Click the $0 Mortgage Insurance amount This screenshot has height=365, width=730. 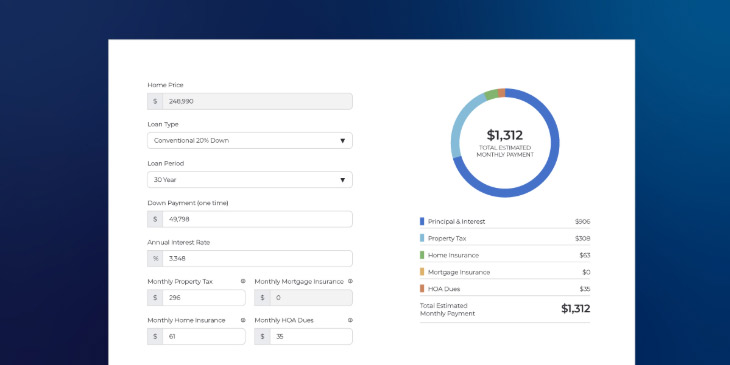click(586, 272)
